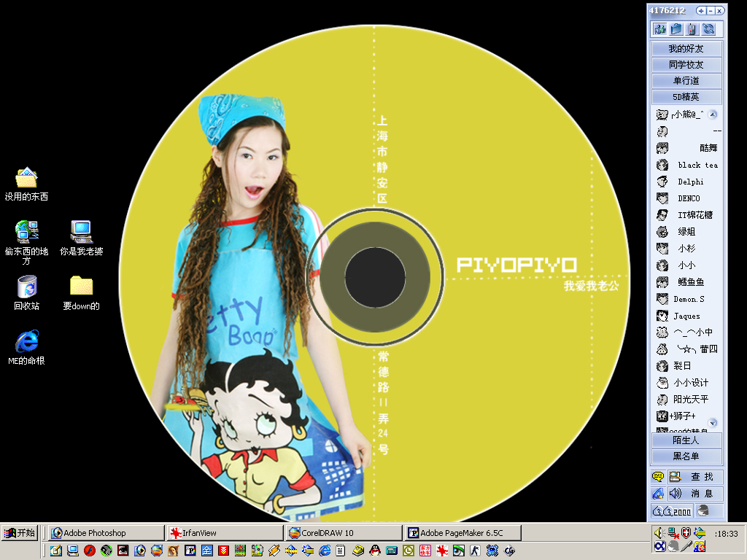Screen dimensions: 747x560
Task: Launch QQ penguin from quick launch bar
Action: point(375,551)
